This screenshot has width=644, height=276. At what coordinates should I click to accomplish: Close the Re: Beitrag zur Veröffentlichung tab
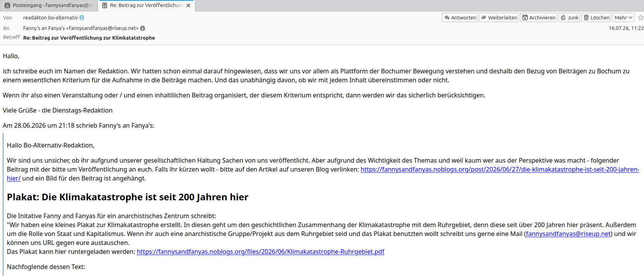pyautogui.click(x=188, y=5)
